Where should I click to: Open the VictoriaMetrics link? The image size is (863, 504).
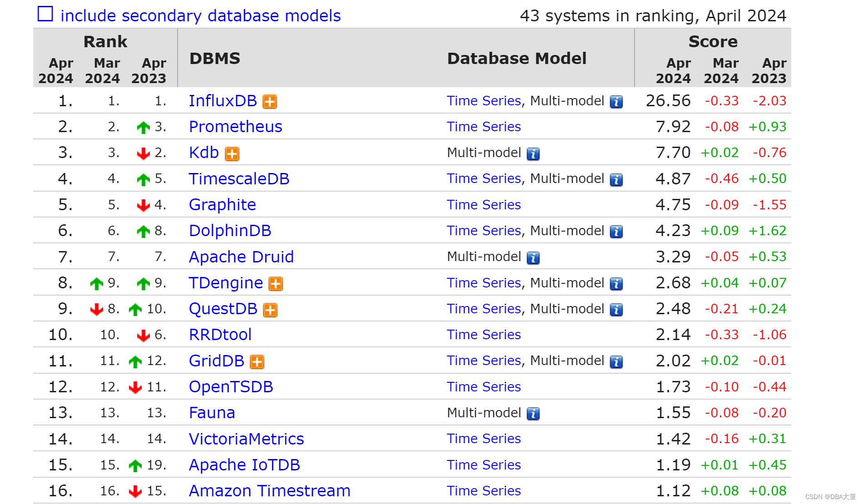(x=247, y=439)
